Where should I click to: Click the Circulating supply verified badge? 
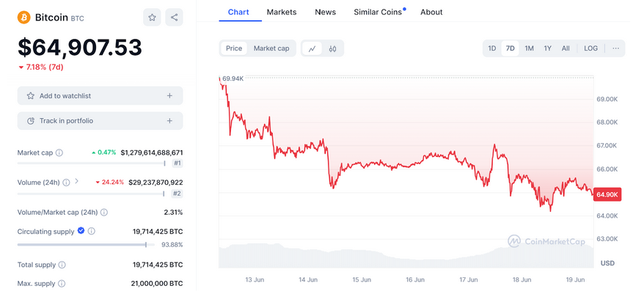click(81, 231)
